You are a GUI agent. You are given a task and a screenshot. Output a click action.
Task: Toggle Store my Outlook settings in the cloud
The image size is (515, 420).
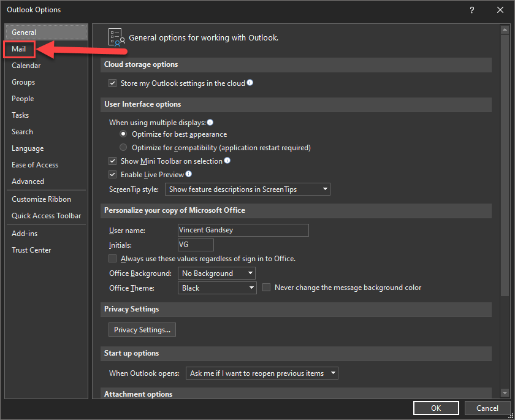113,83
